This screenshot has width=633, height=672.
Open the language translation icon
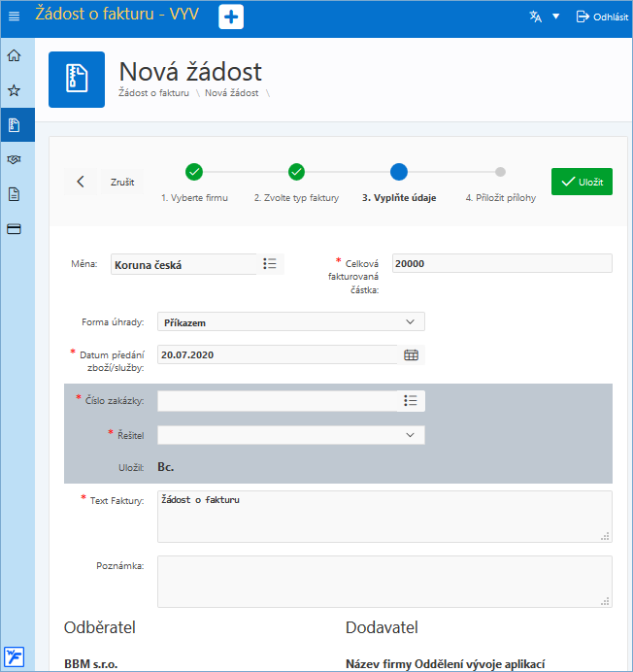535,17
